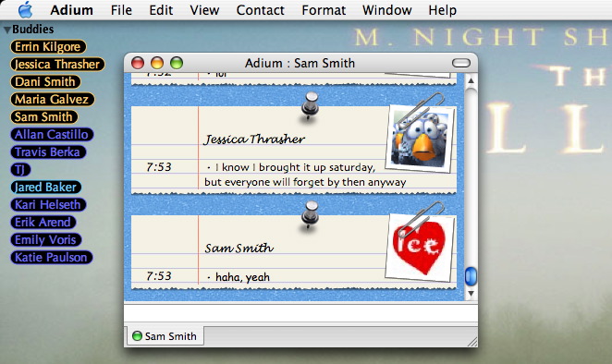Select buddy Errin Kilgore
Image resolution: width=612 pixels, height=364 pixels.
click(x=48, y=47)
